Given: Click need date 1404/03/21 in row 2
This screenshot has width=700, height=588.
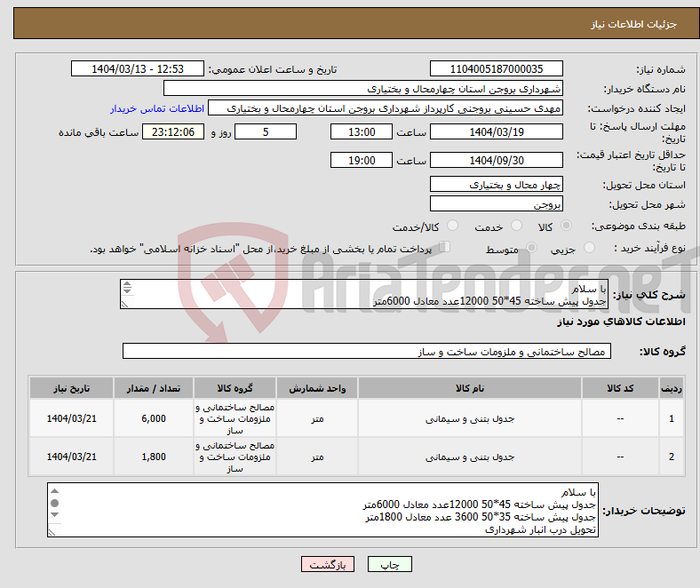Looking at the screenshot, I should pyautogui.click(x=71, y=457).
